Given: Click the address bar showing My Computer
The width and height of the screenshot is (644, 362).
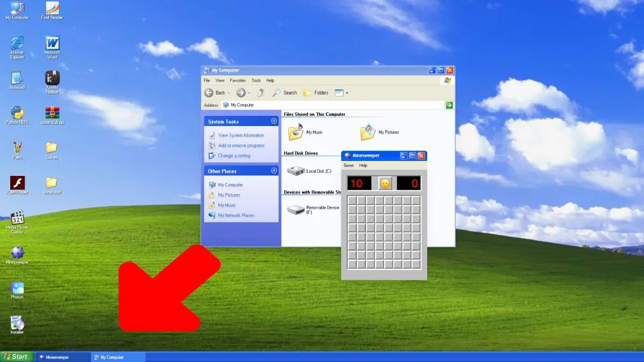Looking at the screenshot, I should click(x=333, y=105).
